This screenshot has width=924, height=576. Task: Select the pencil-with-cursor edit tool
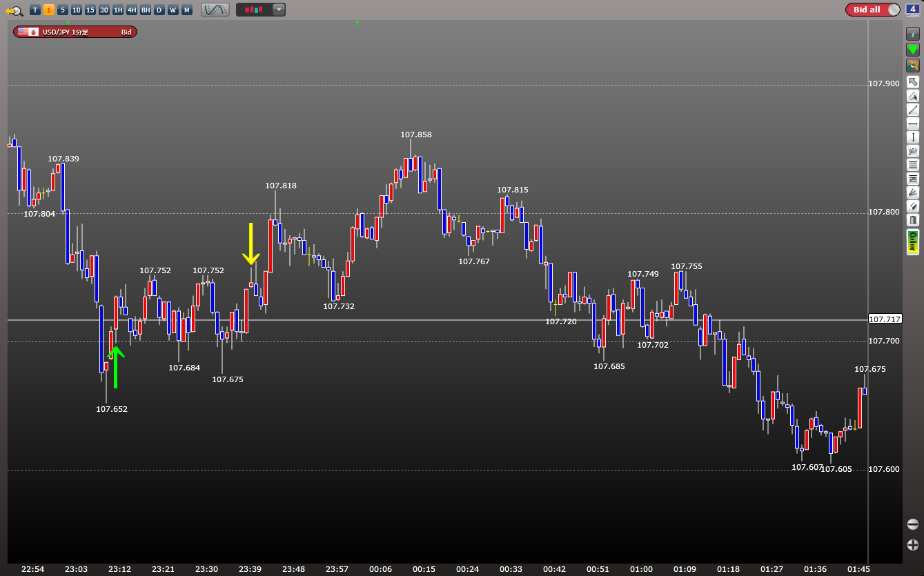pyautogui.click(x=913, y=96)
